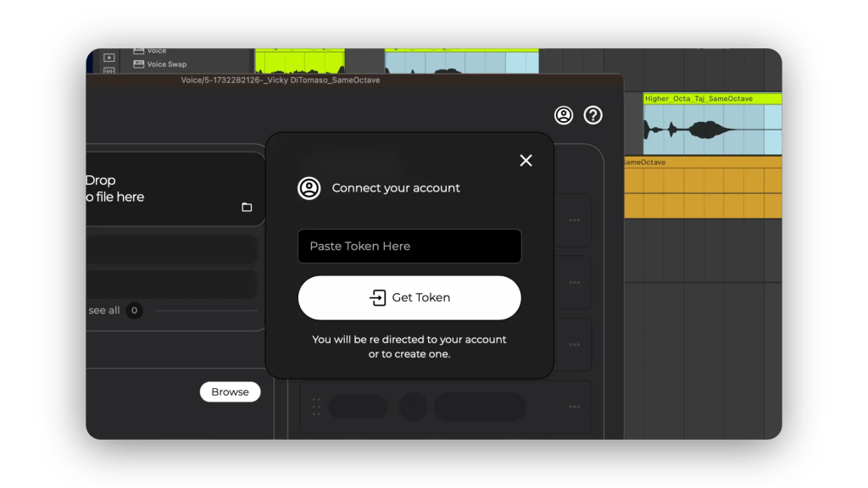Open the folder icon in drop area
This screenshot has width=868, height=488.
coord(247,207)
